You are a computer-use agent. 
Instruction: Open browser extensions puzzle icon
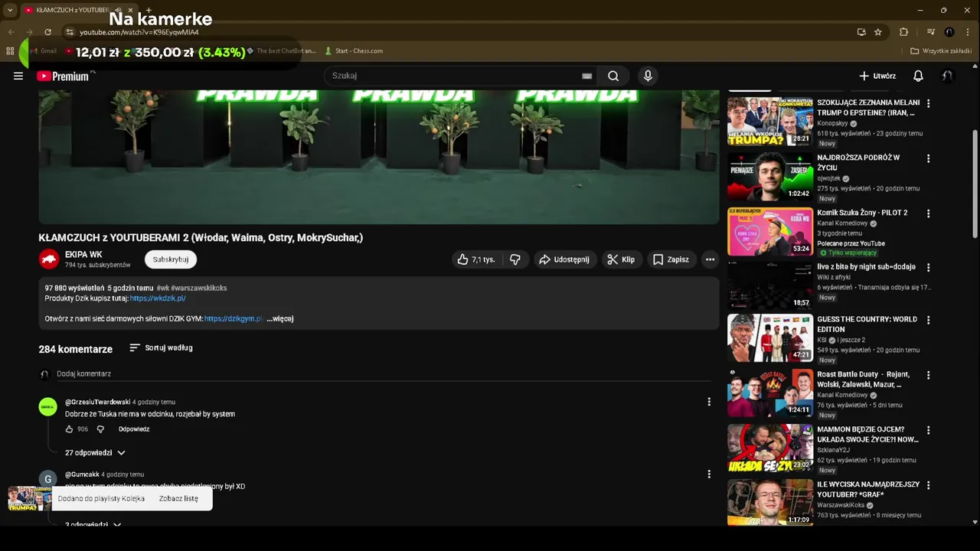click(x=903, y=32)
